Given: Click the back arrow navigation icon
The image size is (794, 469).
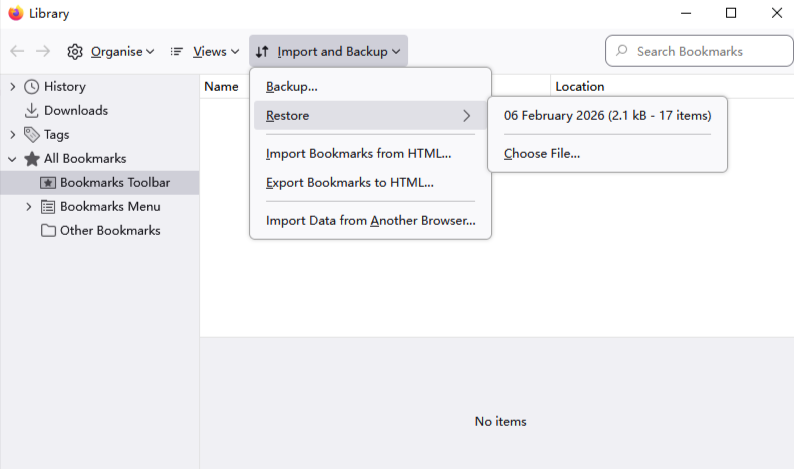Looking at the screenshot, I should 17,51.
